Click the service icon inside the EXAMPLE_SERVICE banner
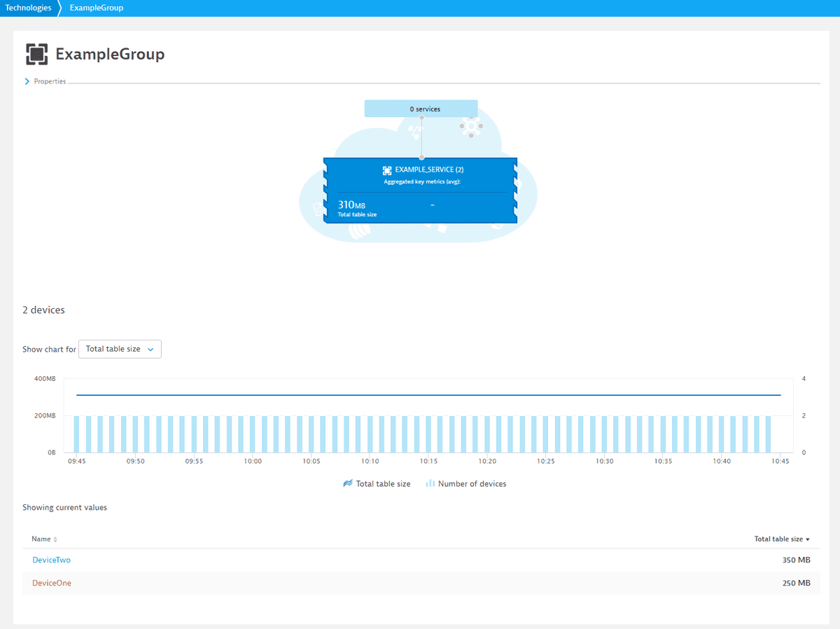Image resolution: width=840 pixels, height=629 pixels. pyautogui.click(x=386, y=169)
